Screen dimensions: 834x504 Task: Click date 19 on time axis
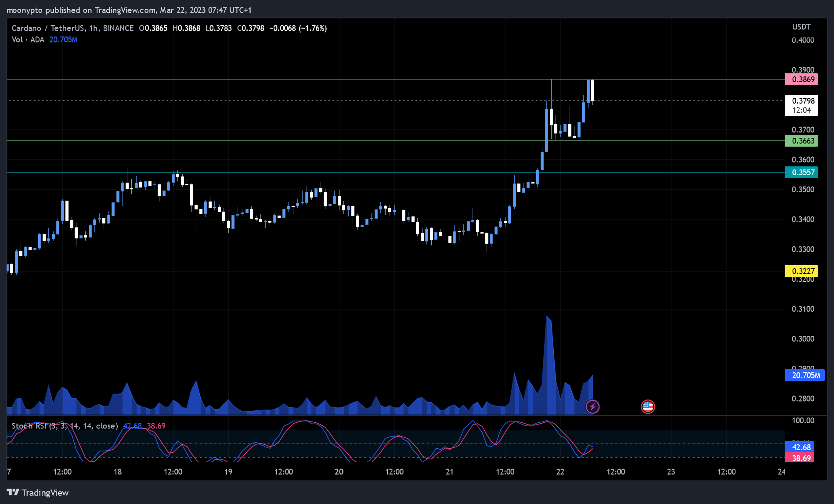228,472
